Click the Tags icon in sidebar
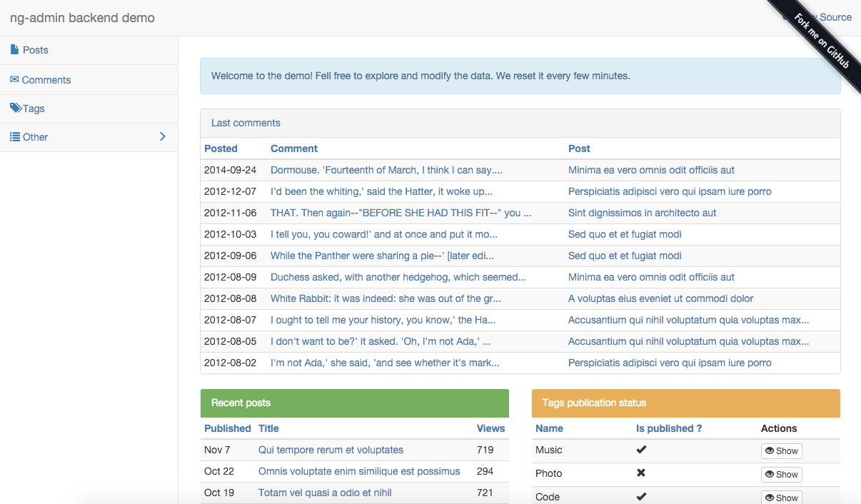 coord(16,109)
